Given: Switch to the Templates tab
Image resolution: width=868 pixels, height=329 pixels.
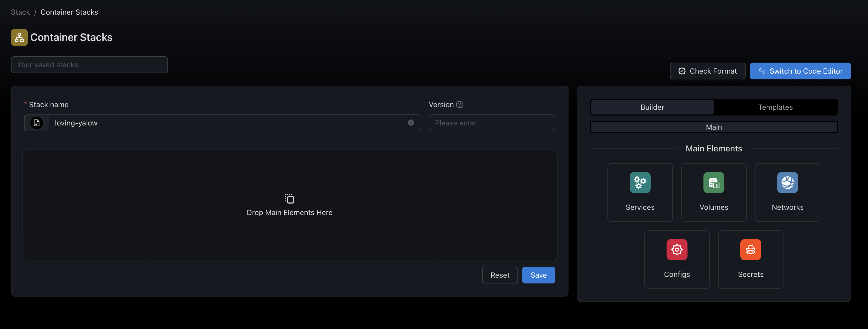Looking at the screenshot, I should 775,107.
